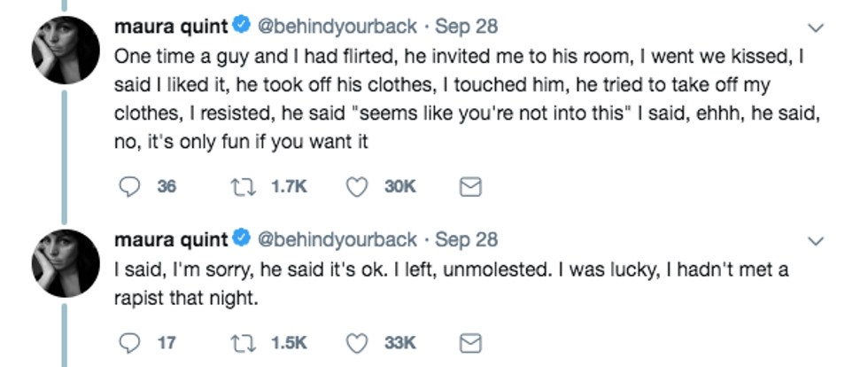Screen dimensions: 868x367
Task: Expand the second tweet's options chevron
Action: [x=817, y=240]
